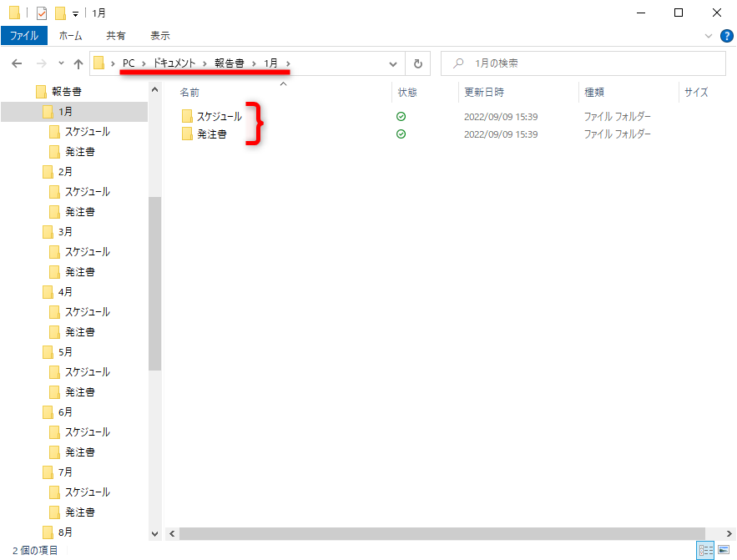Click PC in the address path
Image resolution: width=737 pixels, height=560 pixels.
pyautogui.click(x=129, y=63)
